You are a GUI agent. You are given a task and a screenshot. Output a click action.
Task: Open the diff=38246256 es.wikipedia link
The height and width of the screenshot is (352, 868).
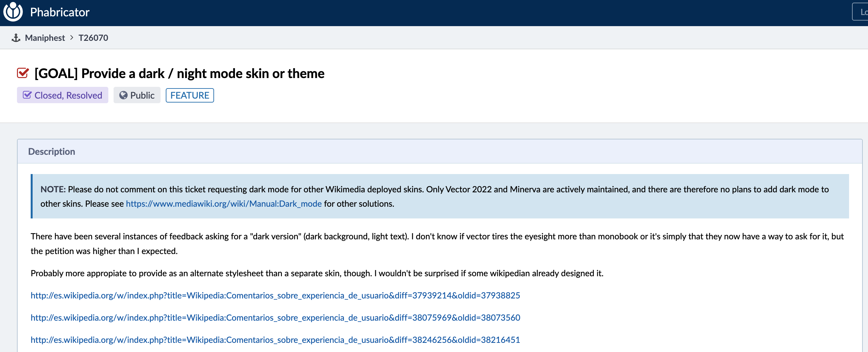275,340
